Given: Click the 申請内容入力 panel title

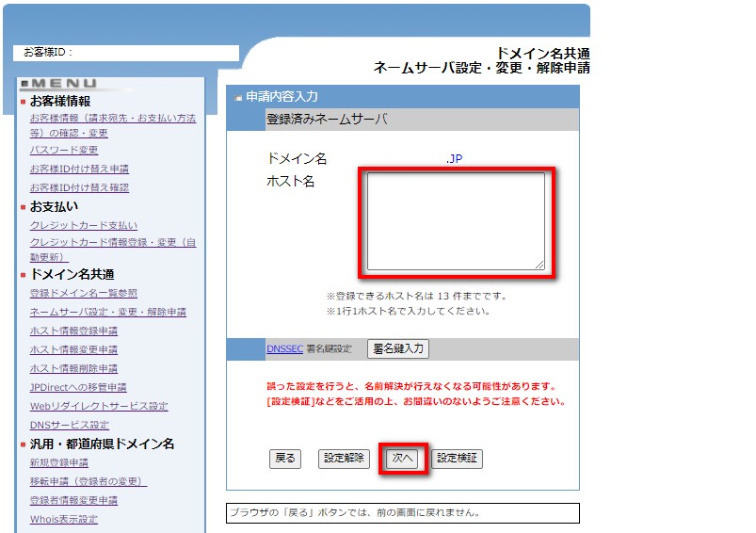Looking at the screenshot, I should point(282,96).
